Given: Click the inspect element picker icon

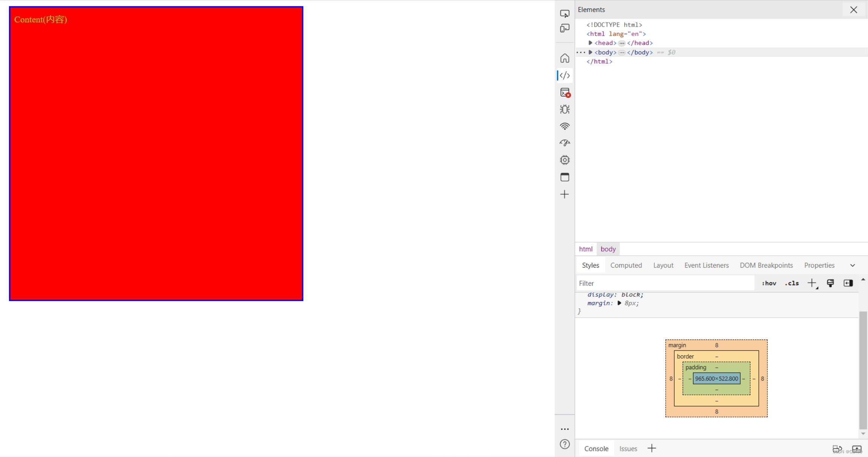Looking at the screenshot, I should tap(564, 14).
